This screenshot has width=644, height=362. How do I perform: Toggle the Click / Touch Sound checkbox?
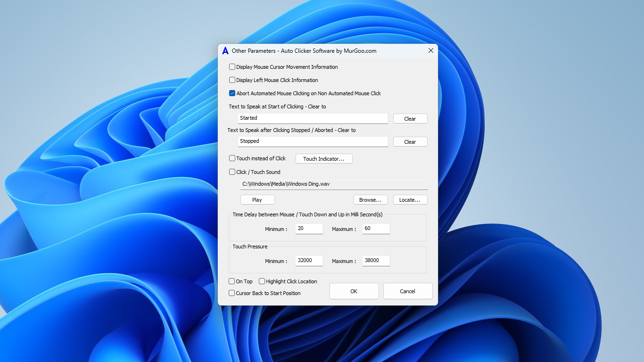pos(232,172)
